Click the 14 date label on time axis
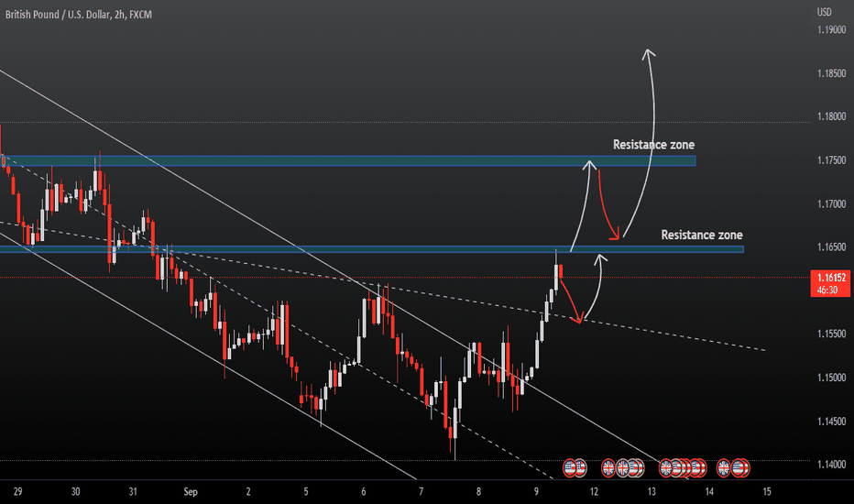 click(x=709, y=491)
